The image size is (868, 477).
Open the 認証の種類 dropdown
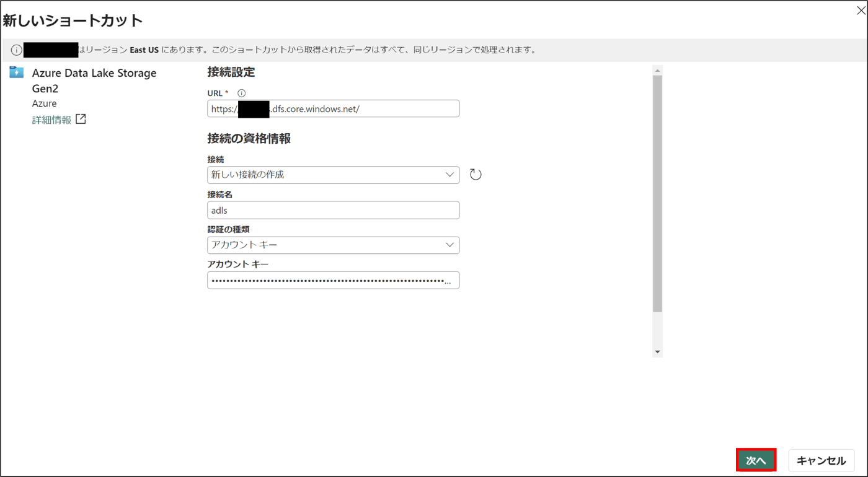pos(334,245)
